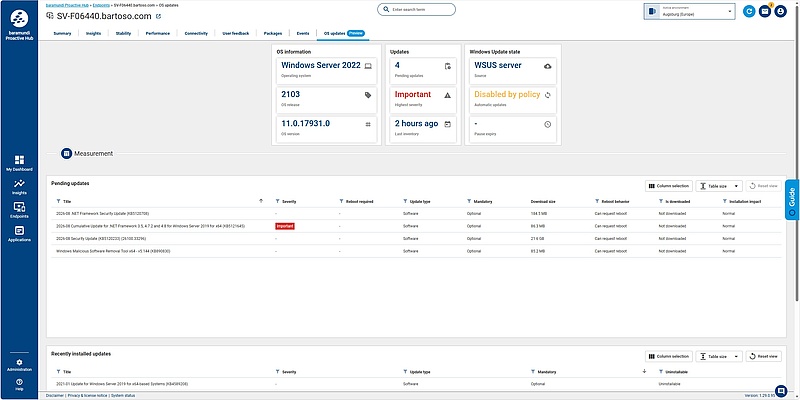This screenshot has width=800, height=400.
Task: Click the sort arrow in the recently installed Mandatory column
Action: [644, 371]
